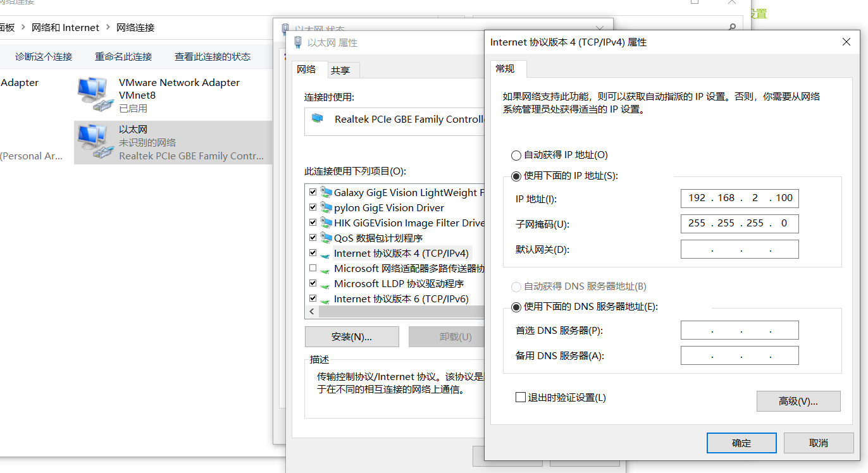Uncheck Internet 协议版本 4 (TCP/IPv4) checkbox
This screenshot has width=868, height=473.
[313, 252]
